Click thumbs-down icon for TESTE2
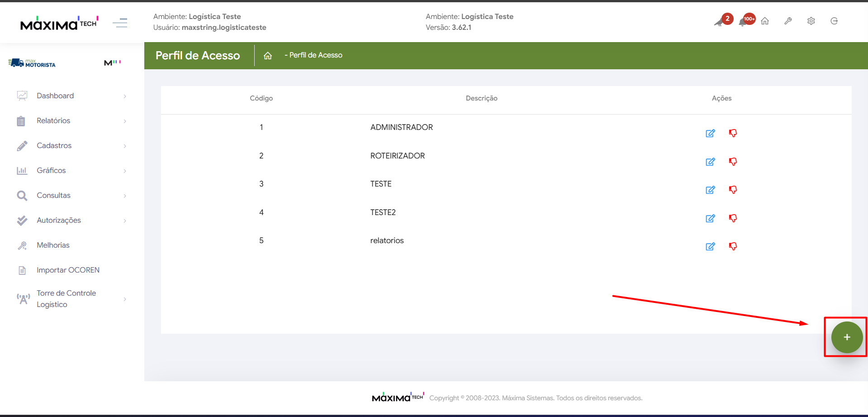The width and height of the screenshot is (868, 417). 733,218
